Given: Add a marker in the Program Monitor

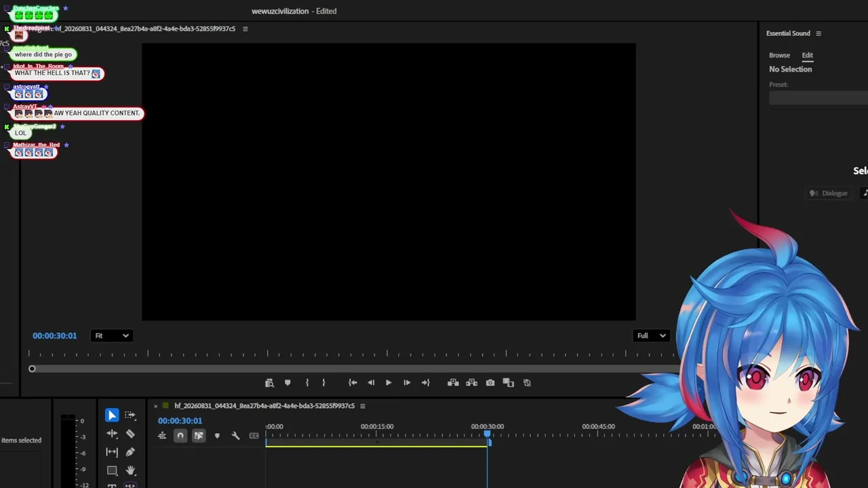Looking at the screenshot, I should coord(288,383).
